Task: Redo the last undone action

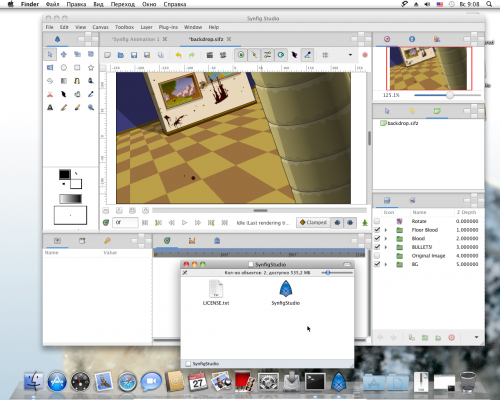Action: 192,55
